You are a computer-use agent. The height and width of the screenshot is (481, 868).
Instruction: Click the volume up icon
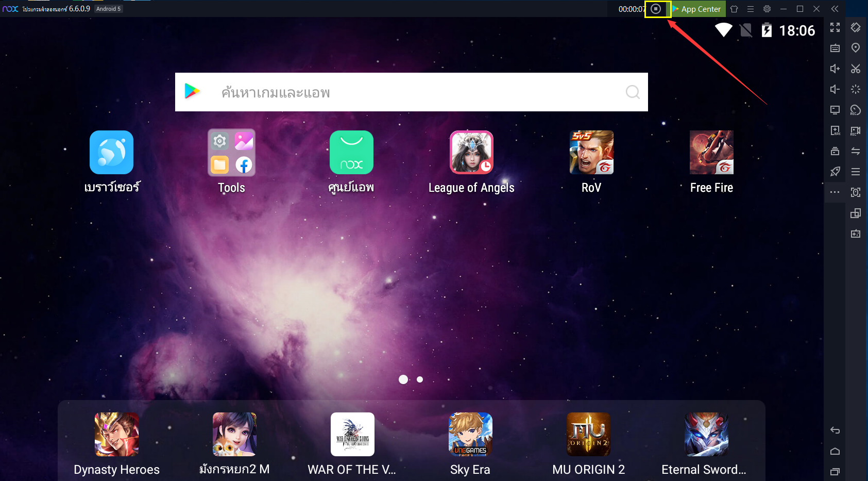point(835,69)
